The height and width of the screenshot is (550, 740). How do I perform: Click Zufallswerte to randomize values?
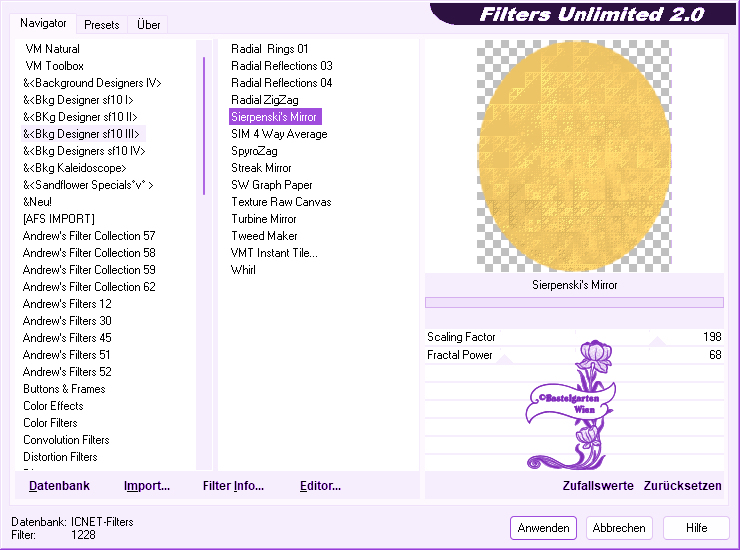click(x=598, y=486)
